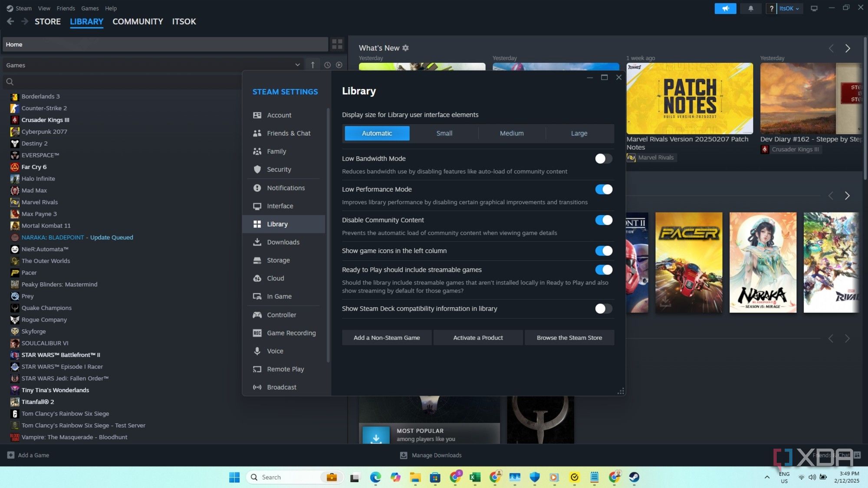Viewport: 868px width, 488px height.
Task: Select the Interface monitor icon
Action: 257,206
